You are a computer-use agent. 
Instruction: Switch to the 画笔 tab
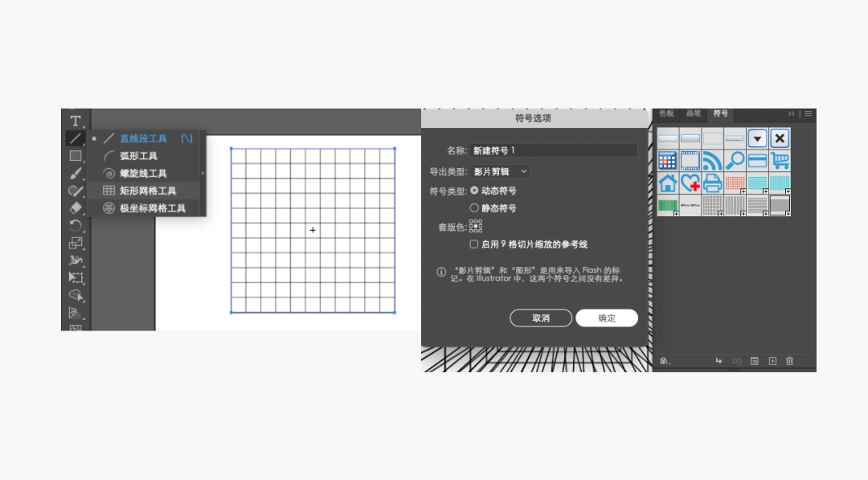[x=694, y=113]
